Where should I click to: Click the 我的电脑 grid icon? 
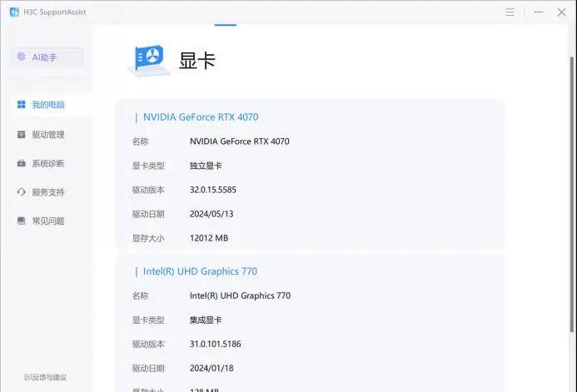(x=22, y=104)
